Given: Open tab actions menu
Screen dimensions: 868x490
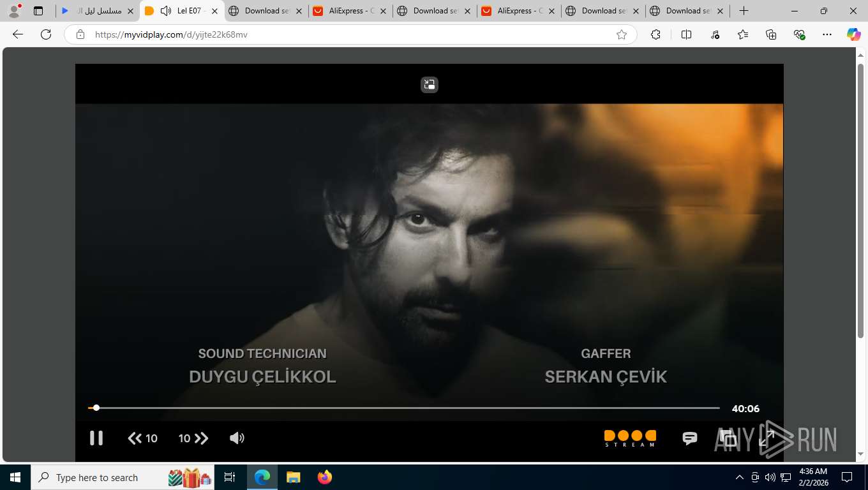Looking at the screenshot, I should pyautogui.click(x=38, y=11).
